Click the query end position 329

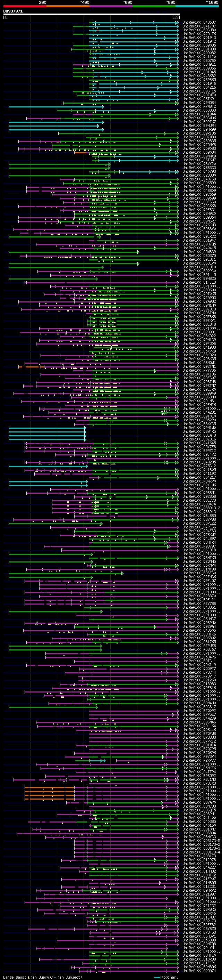tap(175, 17)
